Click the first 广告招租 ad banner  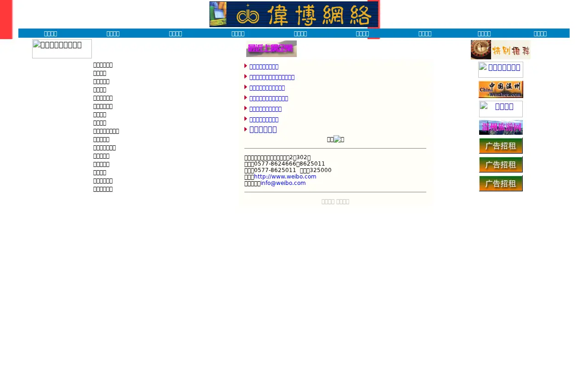point(501,146)
